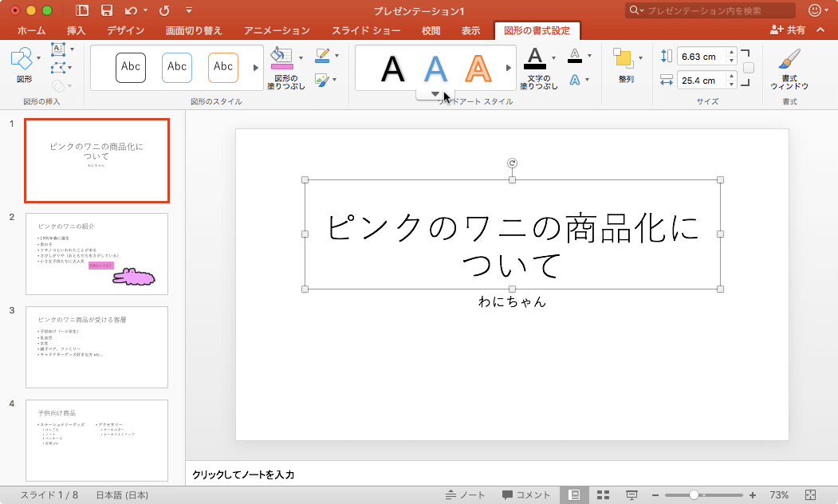838x504 pixels.
Task: Open the 整列 arrange tool
Action: click(625, 64)
